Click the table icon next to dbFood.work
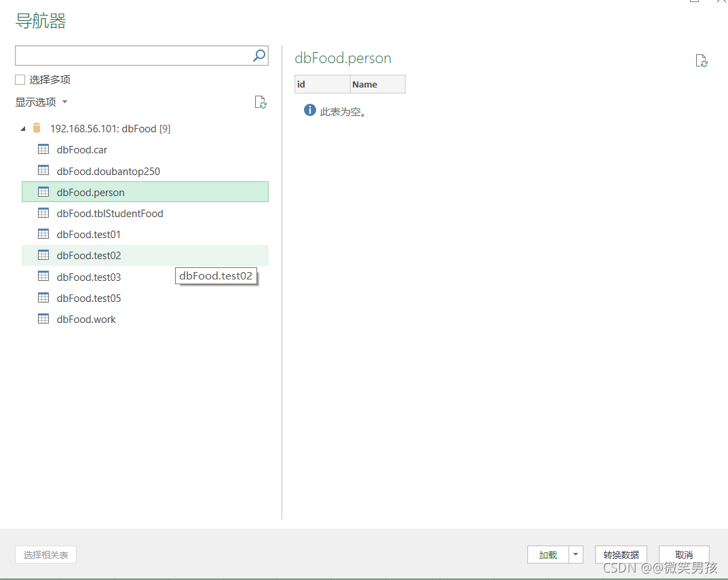Image resolution: width=728 pixels, height=580 pixels. coord(43,319)
